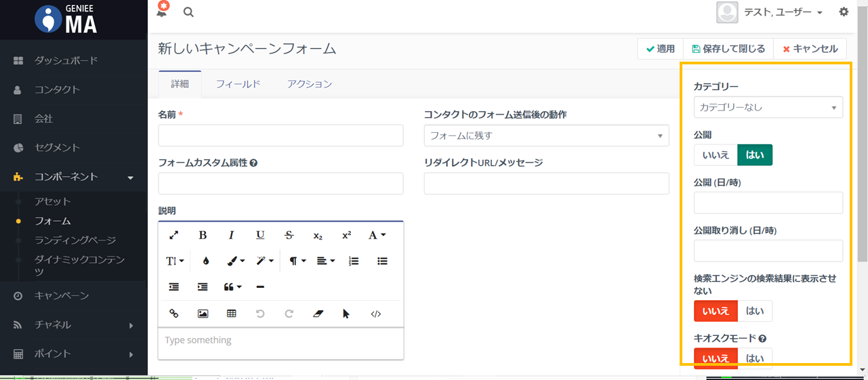Switch to the アクション tab
Screen dimensions: 868x380
pos(309,84)
